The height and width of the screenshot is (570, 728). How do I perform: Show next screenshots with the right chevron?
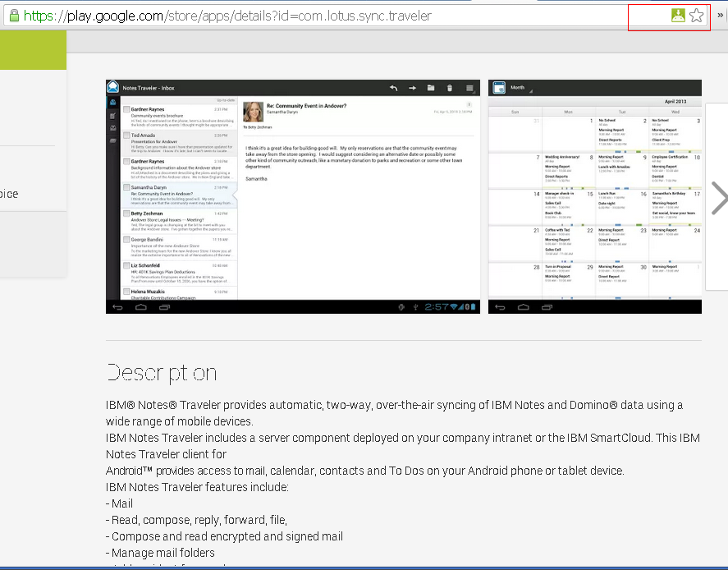719,199
